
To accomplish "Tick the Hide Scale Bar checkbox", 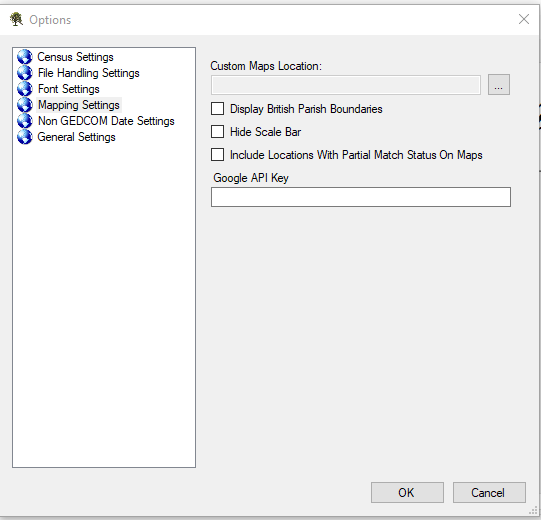I will coord(217,131).
